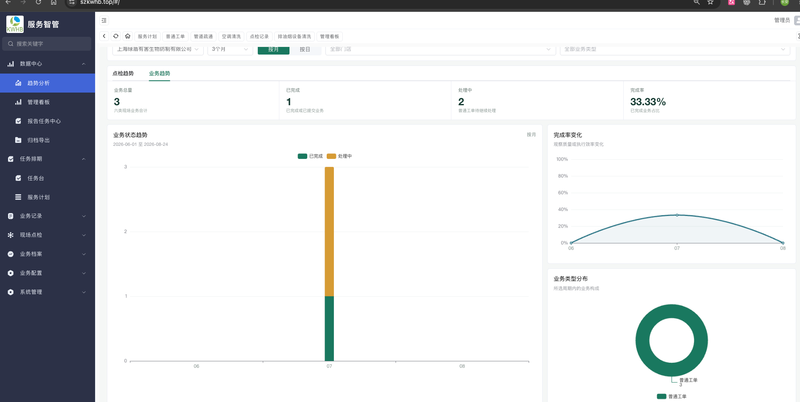Click the back arrow in tab bar
Image resolution: width=800 pixels, height=402 pixels.
[x=104, y=36]
